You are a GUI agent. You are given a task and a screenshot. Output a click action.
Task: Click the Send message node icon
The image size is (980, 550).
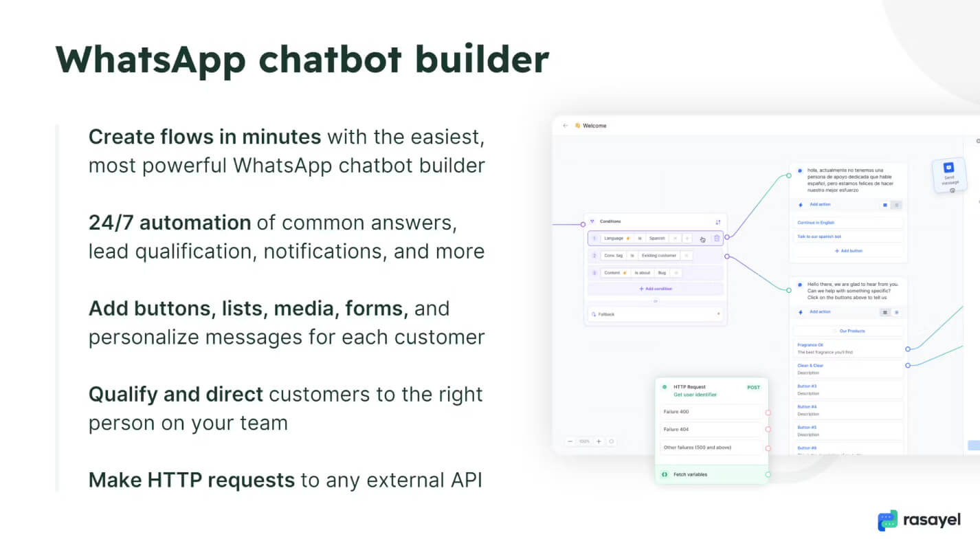click(x=948, y=168)
